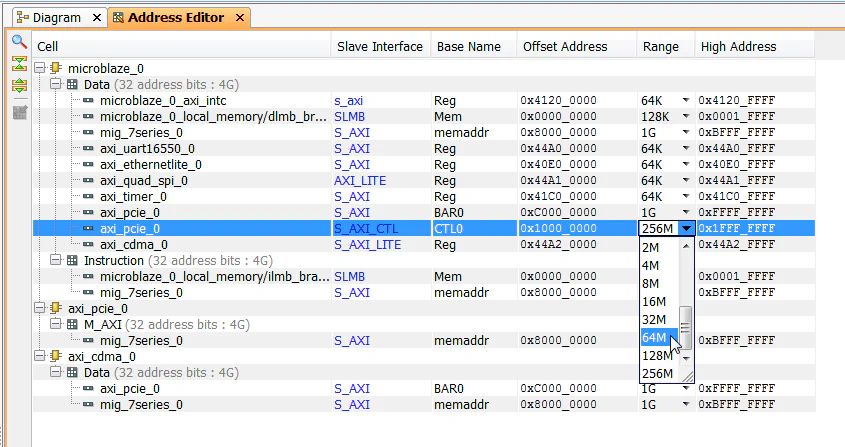Collapse the microblaze_0 Data address space
Image resolution: width=845 pixels, height=447 pixels.
click(56, 84)
